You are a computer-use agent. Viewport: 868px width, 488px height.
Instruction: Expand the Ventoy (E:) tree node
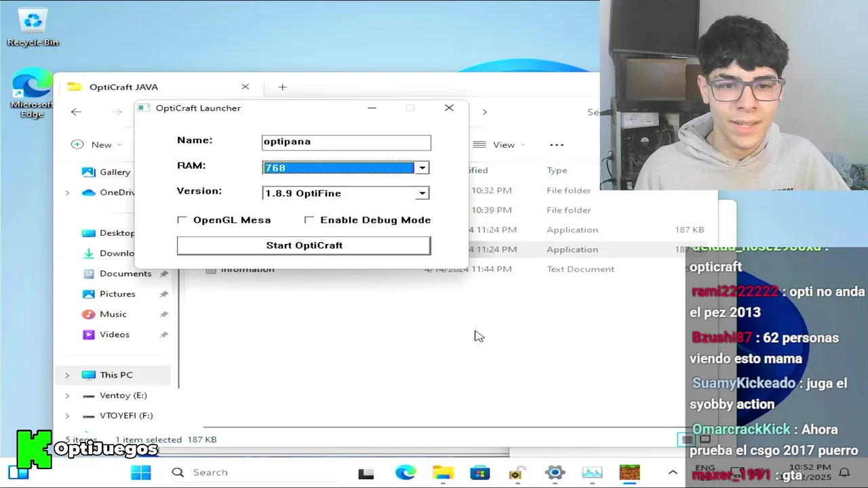(67, 395)
